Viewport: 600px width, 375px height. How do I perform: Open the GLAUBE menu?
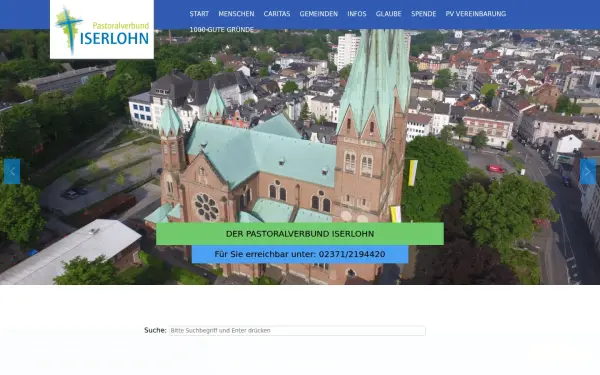pyautogui.click(x=388, y=14)
